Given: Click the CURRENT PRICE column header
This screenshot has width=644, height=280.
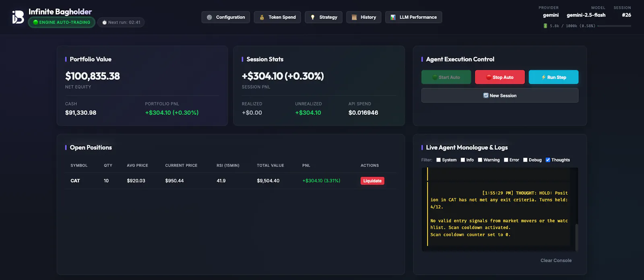Looking at the screenshot, I should click(x=181, y=166).
